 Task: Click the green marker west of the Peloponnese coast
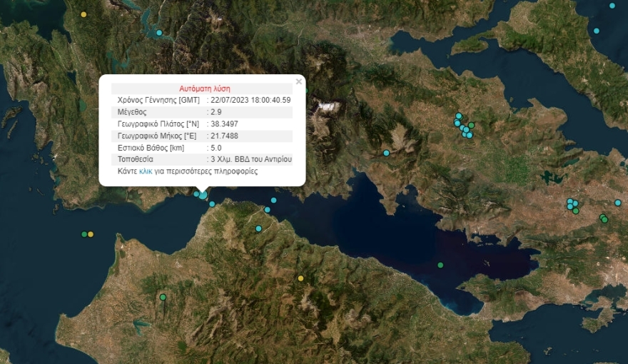point(84,234)
